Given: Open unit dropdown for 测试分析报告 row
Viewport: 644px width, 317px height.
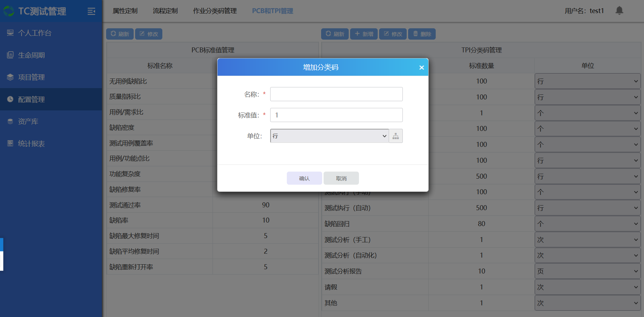Looking at the screenshot, I should point(587,271).
